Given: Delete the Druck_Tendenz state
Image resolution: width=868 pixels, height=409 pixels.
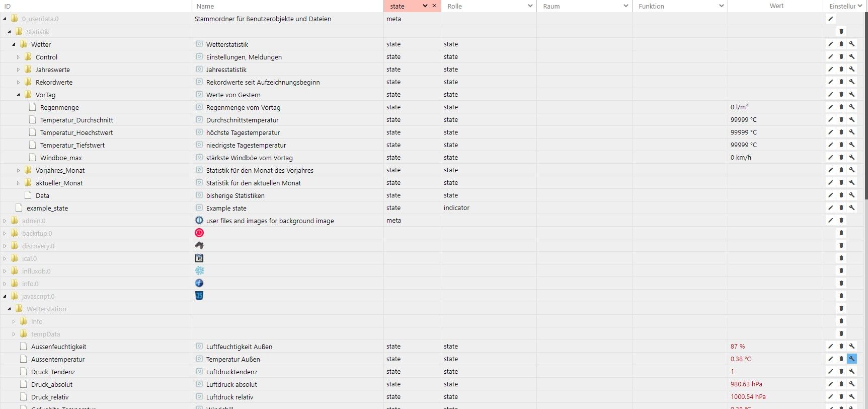Looking at the screenshot, I should click(841, 372).
